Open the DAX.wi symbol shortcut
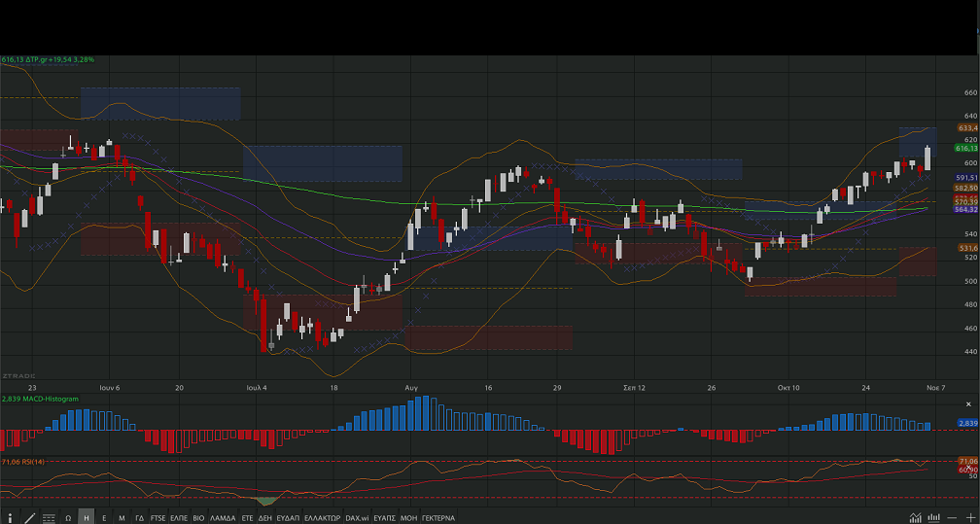This screenshot has width=980, height=524. [x=357, y=518]
